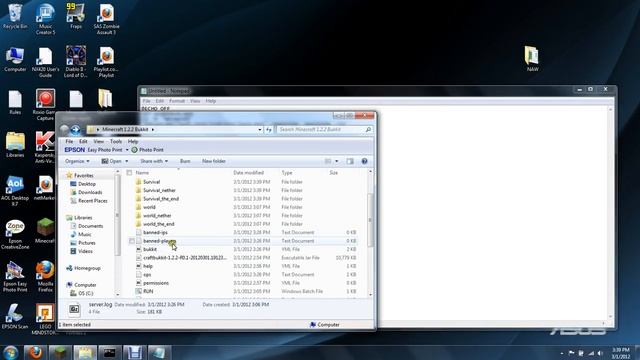Open the Explorer View menu
The image size is (640, 360).
(x=99, y=142)
